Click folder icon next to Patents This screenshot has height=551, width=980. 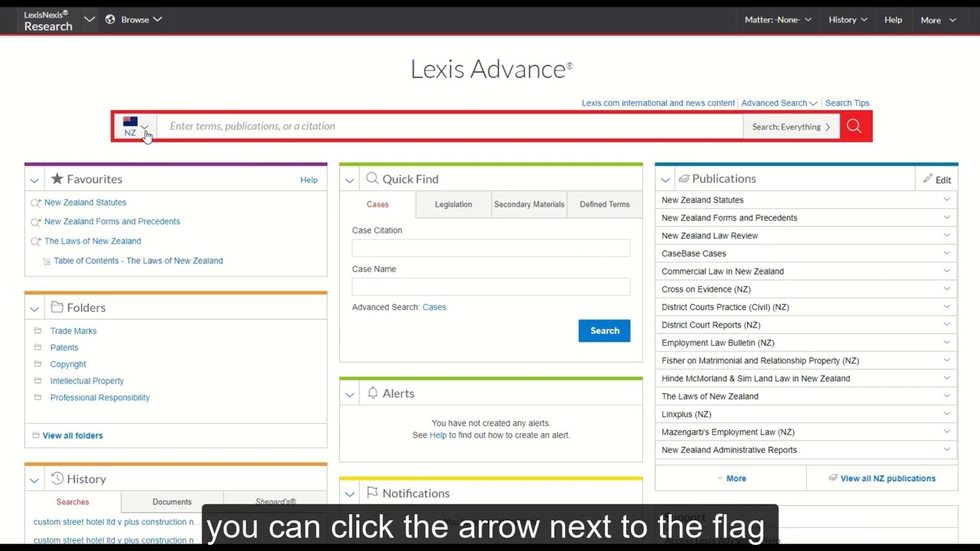point(38,347)
